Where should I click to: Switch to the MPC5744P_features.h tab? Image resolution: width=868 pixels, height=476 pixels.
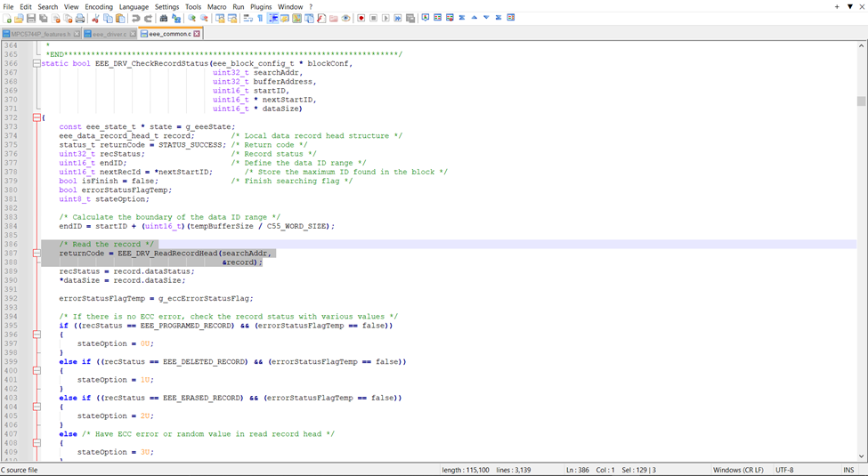click(x=40, y=35)
